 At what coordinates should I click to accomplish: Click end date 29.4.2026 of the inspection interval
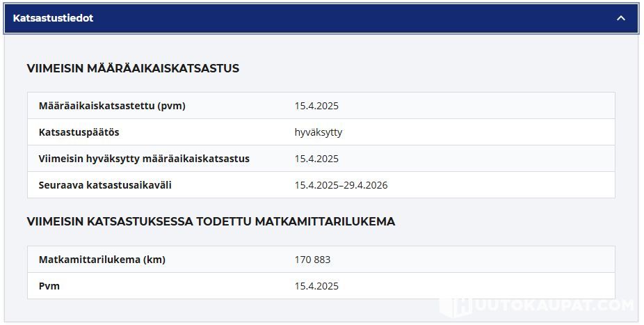tap(366, 185)
